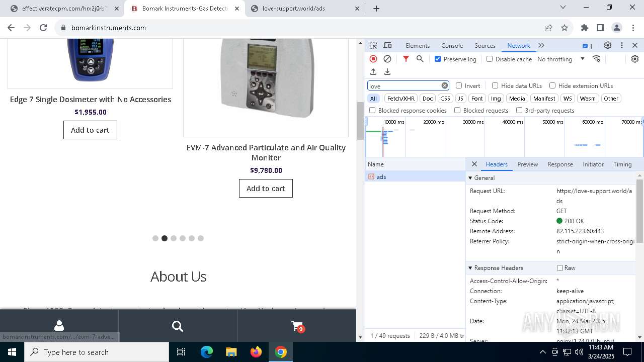644x362 pixels.
Task: Toggle the network filter funnel icon
Action: [x=406, y=59]
